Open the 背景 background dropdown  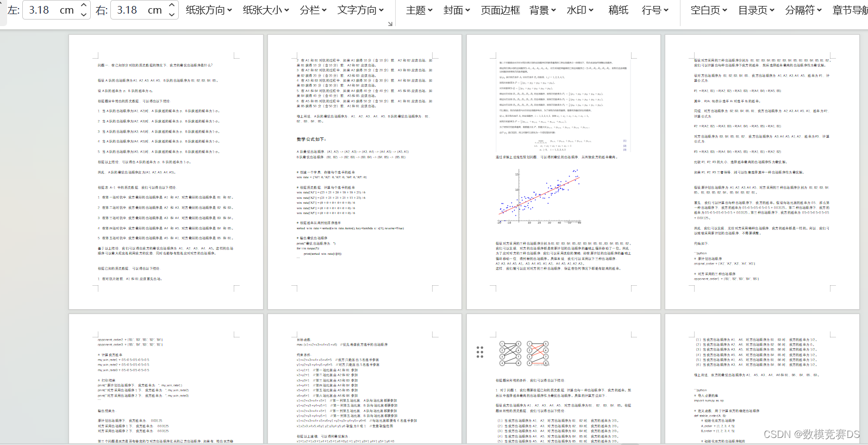coord(542,10)
